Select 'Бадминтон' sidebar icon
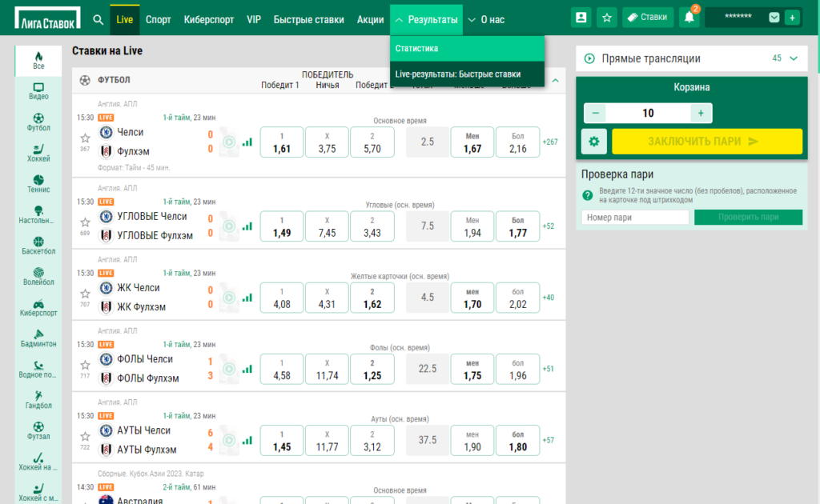Image resolution: width=820 pixels, height=504 pixels. point(38,338)
